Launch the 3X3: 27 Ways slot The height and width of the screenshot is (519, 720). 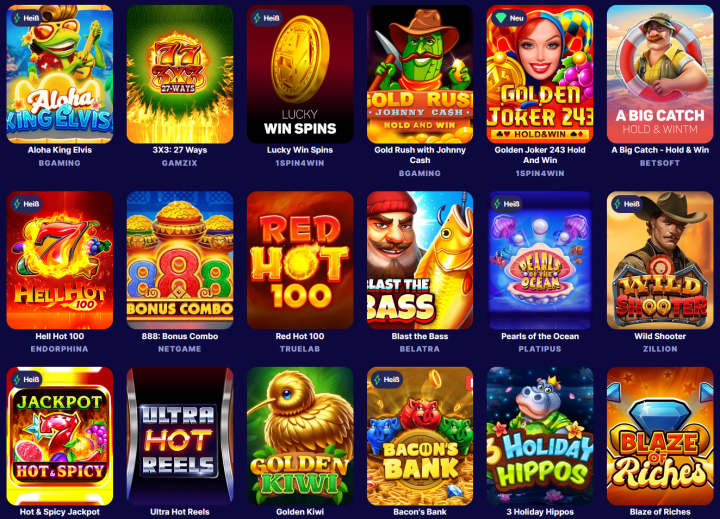[x=180, y=74]
